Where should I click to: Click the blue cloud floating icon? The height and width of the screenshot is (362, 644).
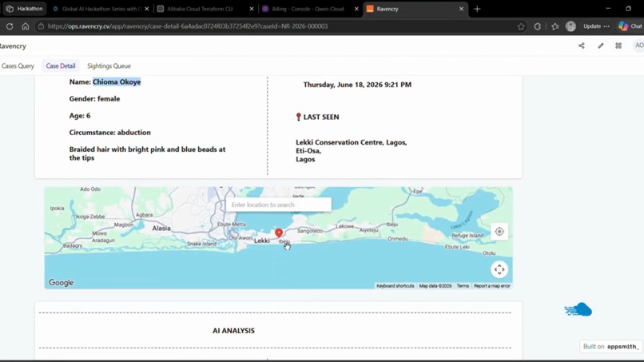pyautogui.click(x=578, y=309)
